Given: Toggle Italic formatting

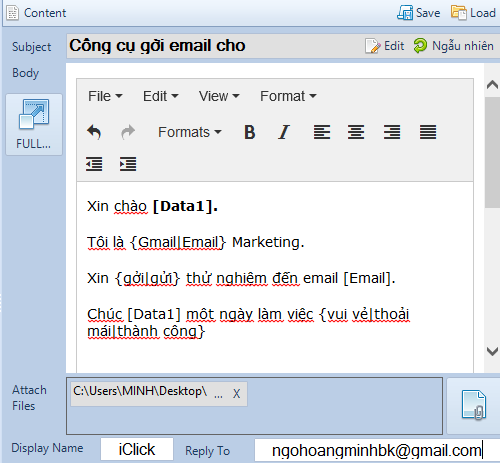Looking at the screenshot, I should [x=284, y=132].
